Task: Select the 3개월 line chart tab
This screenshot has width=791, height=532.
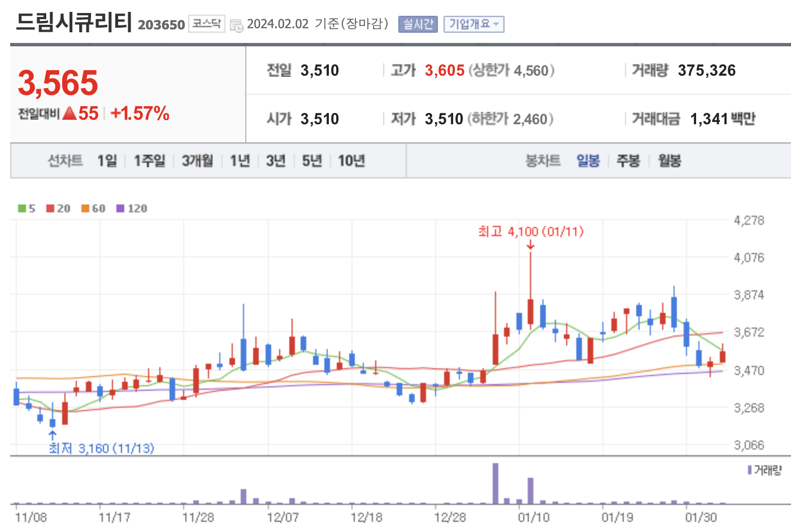Action: (x=197, y=161)
